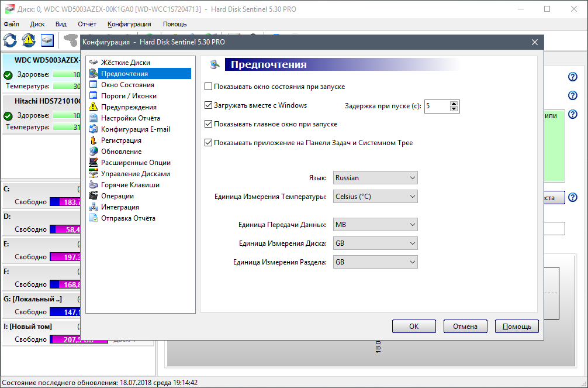The image size is (588, 388).
Task: Click the yellow warning Предупреждения icon
Action: 94,107
